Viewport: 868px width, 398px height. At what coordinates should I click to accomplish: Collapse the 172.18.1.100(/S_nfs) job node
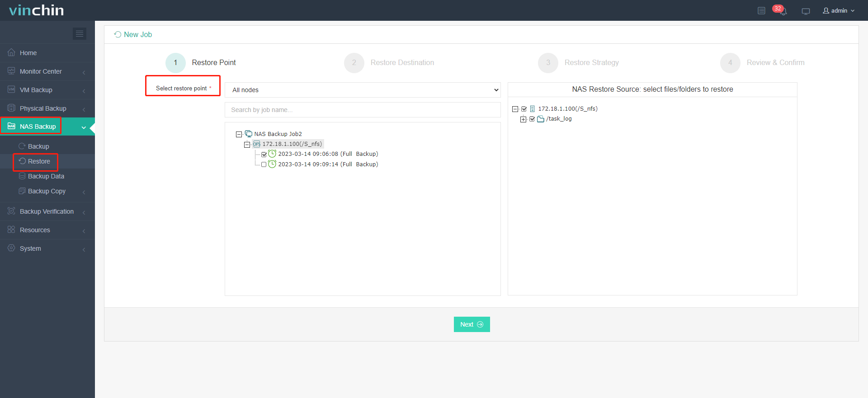247,145
